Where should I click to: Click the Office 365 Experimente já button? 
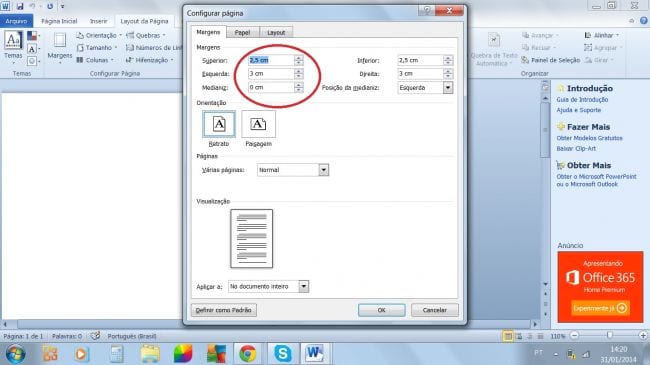[x=600, y=308]
